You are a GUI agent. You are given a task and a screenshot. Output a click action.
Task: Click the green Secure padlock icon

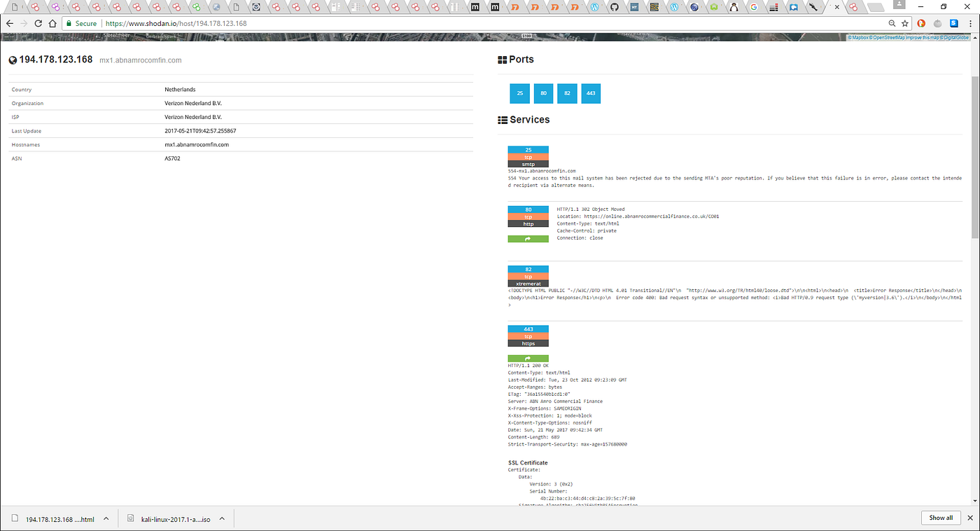pyautogui.click(x=69, y=23)
